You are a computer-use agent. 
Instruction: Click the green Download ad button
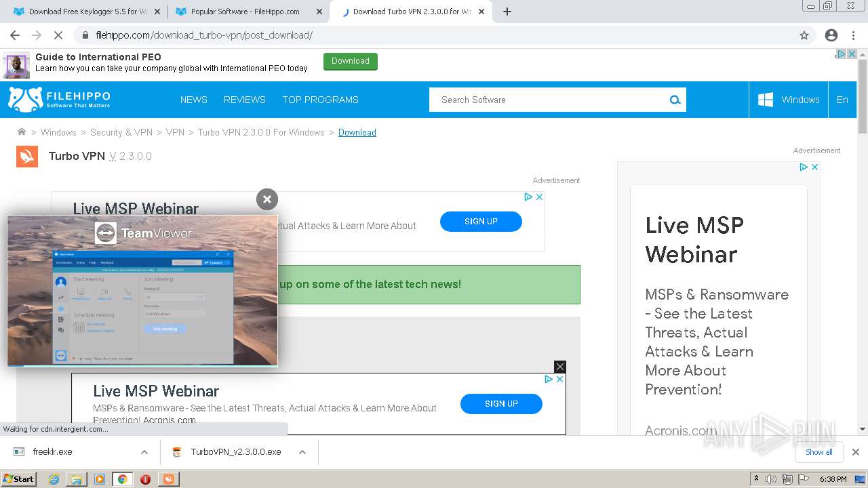coord(351,61)
